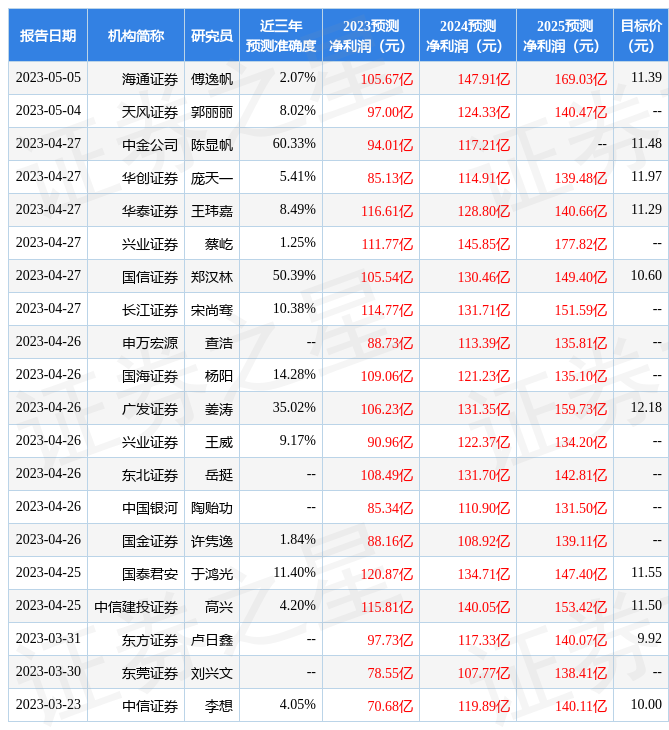The image size is (669, 730).
Task: Click researcher name 郭丽丽
Action: [212, 112]
